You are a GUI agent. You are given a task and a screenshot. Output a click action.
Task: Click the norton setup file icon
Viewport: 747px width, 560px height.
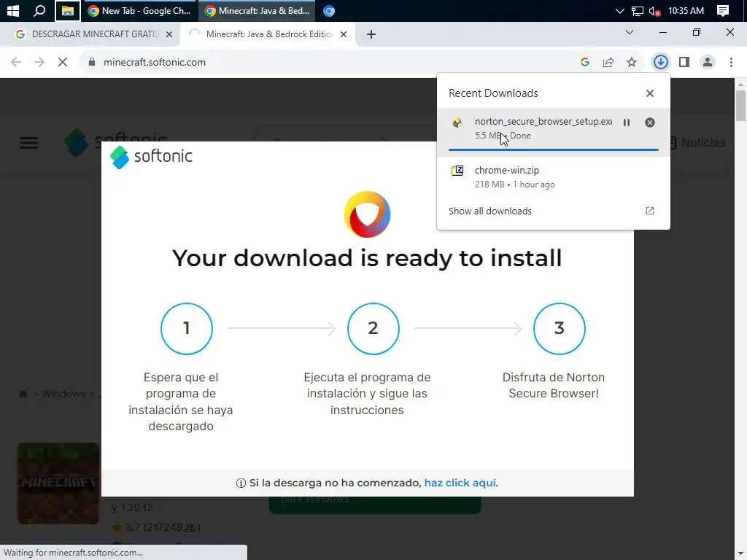point(457,122)
